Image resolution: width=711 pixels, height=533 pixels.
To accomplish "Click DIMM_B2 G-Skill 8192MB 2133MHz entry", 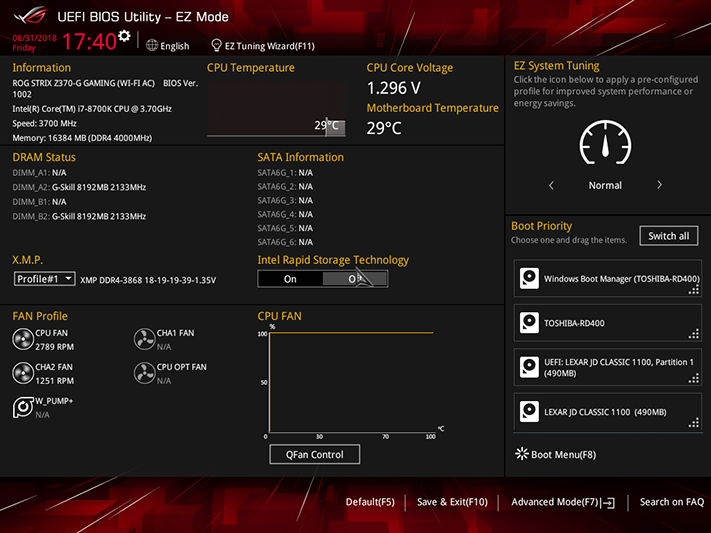I will pyautogui.click(x=79, y=216).
